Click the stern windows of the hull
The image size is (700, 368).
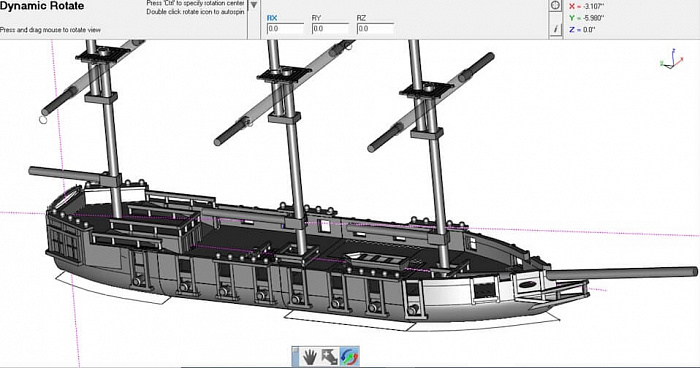click(63, 243)
